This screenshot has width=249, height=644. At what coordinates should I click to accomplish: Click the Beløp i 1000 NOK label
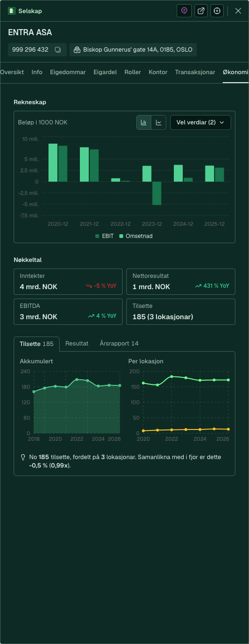[x=43, y=123]
